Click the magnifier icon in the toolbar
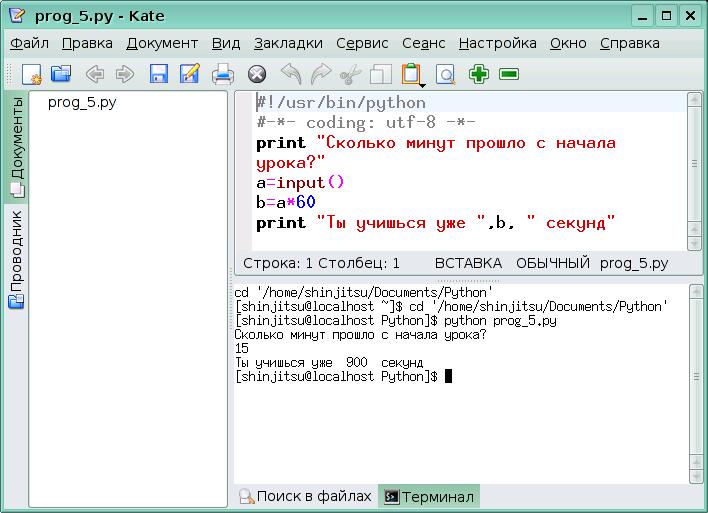Screen dimensions: 708x513 pyautogui.click(x=444, y=74)
